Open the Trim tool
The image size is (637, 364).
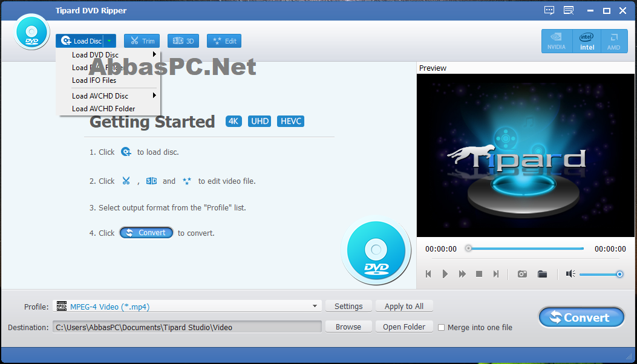pyautogui.click(x=142, y=41)
